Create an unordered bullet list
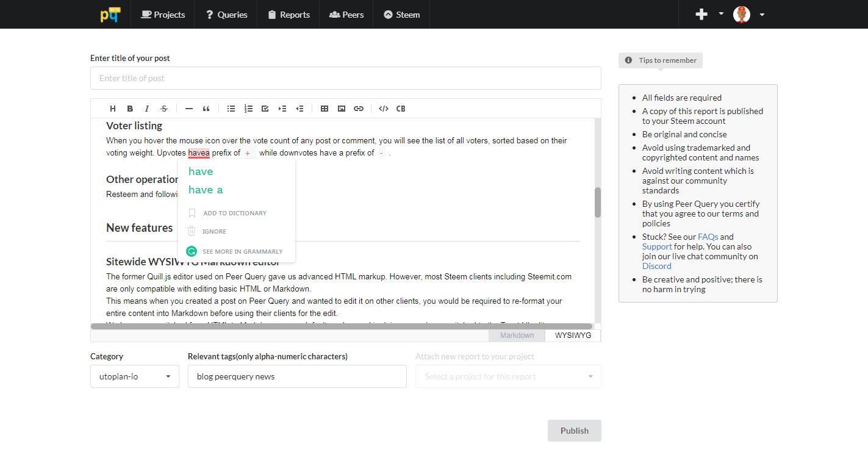868x452 pixels. point(231,109)
